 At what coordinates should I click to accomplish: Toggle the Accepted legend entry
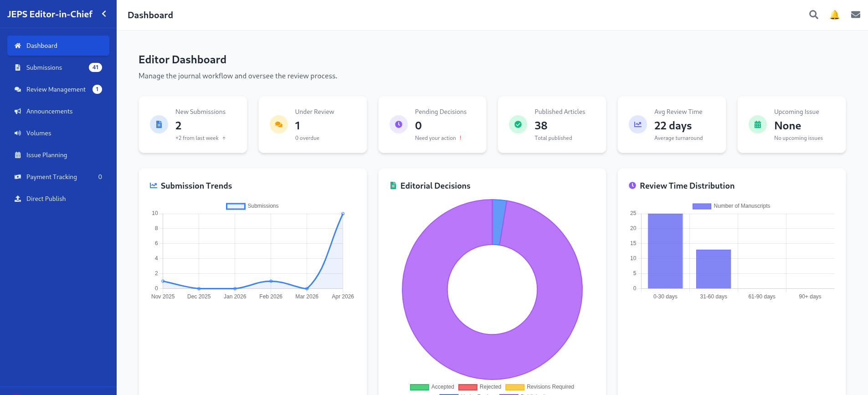(x=432, y=387)
